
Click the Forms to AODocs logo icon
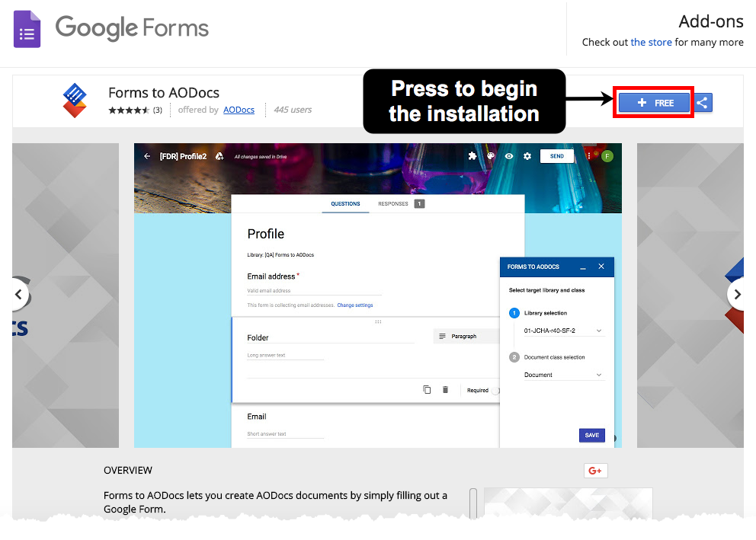coord(75,101)
